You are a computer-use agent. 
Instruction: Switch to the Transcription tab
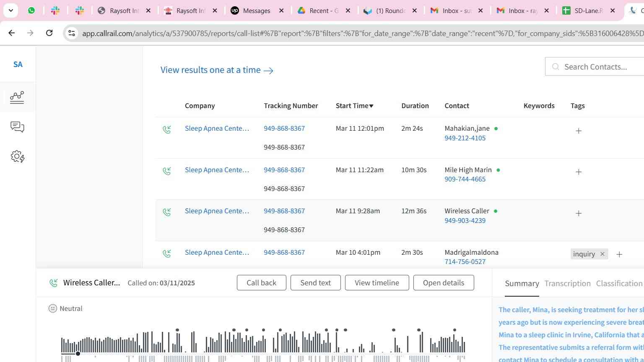[x=567, y=284]
